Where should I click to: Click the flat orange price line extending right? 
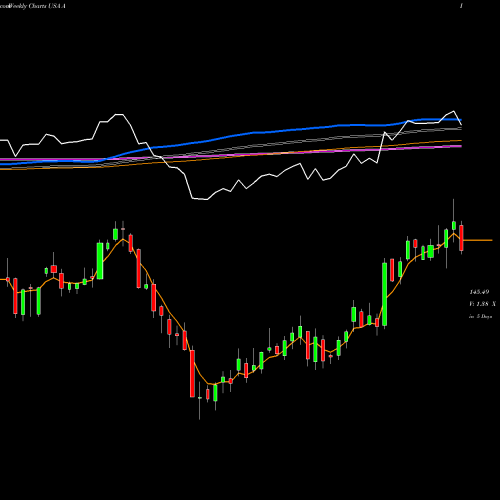tap(478, 240)
